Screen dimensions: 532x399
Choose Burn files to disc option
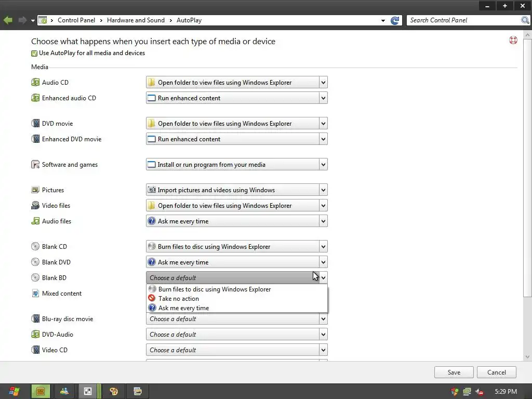[237, 289]
